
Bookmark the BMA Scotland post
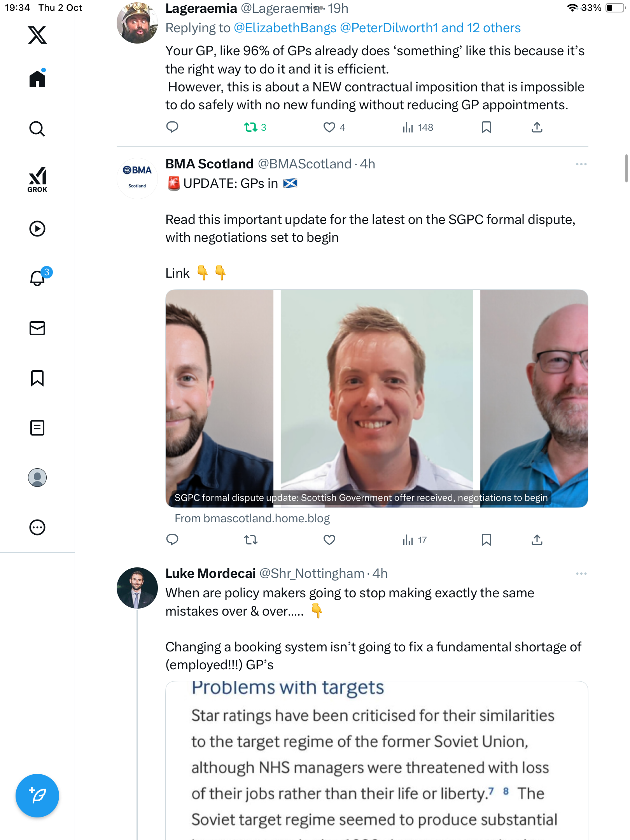pos(486,540)
